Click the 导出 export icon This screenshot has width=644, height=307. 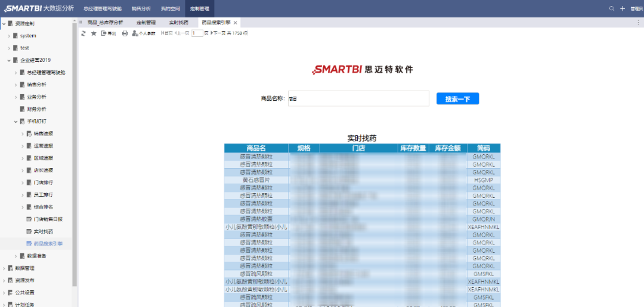109,33
